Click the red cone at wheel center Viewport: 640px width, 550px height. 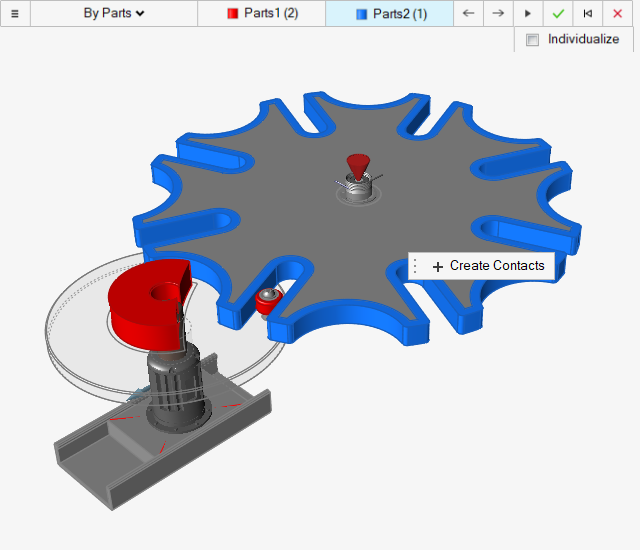click(357, 166)
